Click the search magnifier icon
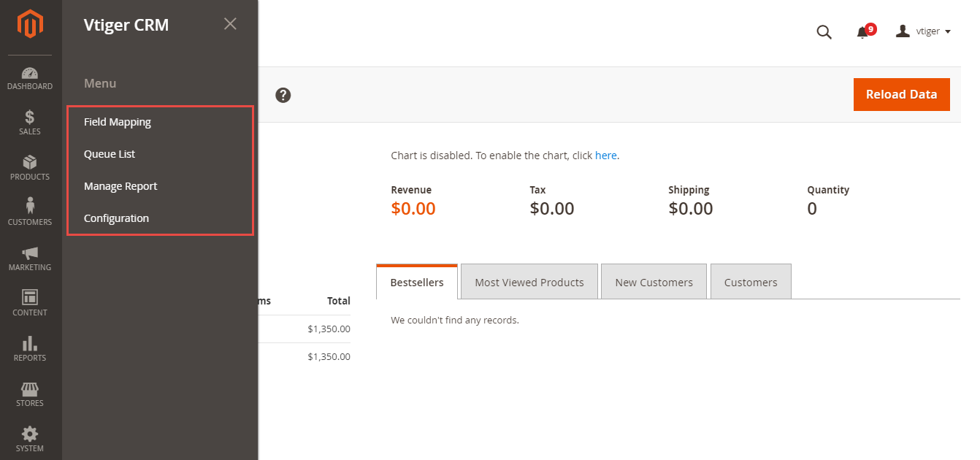 click(x=824, y=32)
